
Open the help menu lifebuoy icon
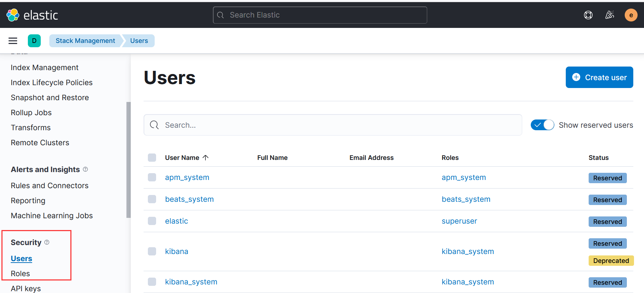coord(588,15)
